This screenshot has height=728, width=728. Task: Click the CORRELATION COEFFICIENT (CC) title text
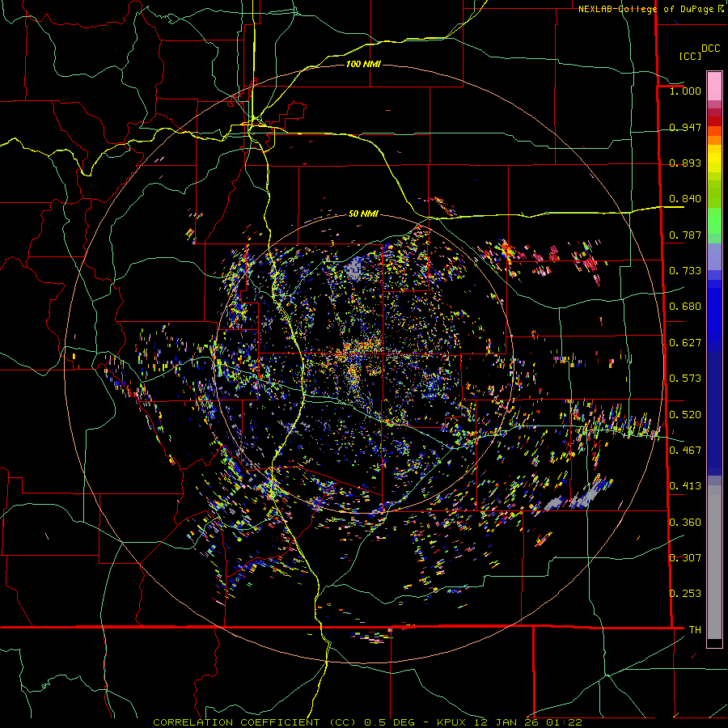point(255,722)
